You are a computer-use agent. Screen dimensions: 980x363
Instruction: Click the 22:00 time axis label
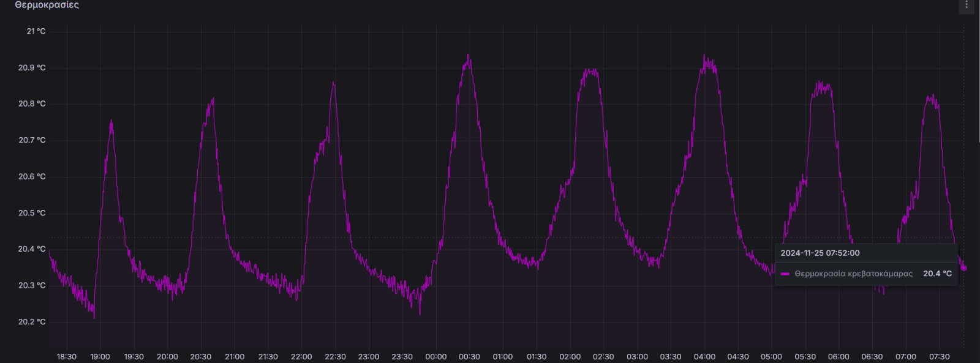tap(301, 357)
